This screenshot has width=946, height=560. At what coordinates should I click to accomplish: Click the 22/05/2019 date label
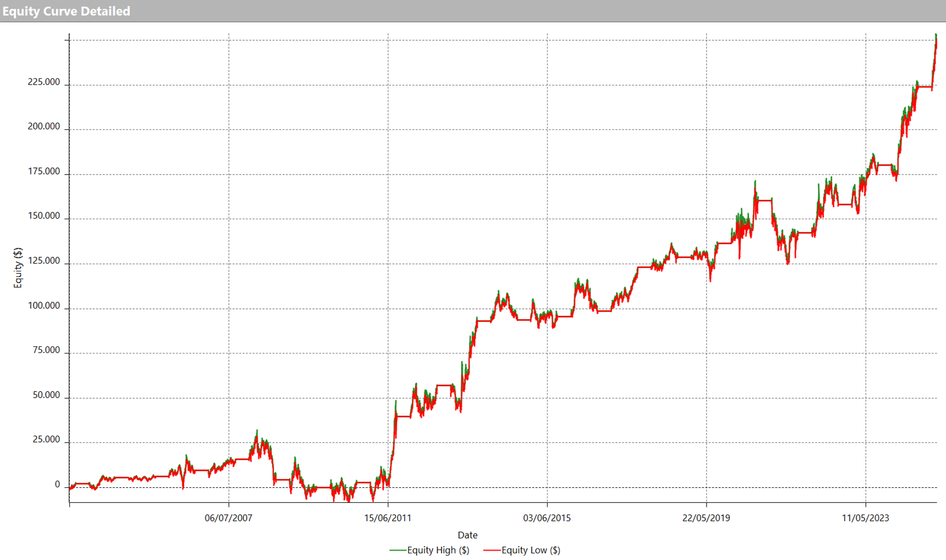[706, 518]
